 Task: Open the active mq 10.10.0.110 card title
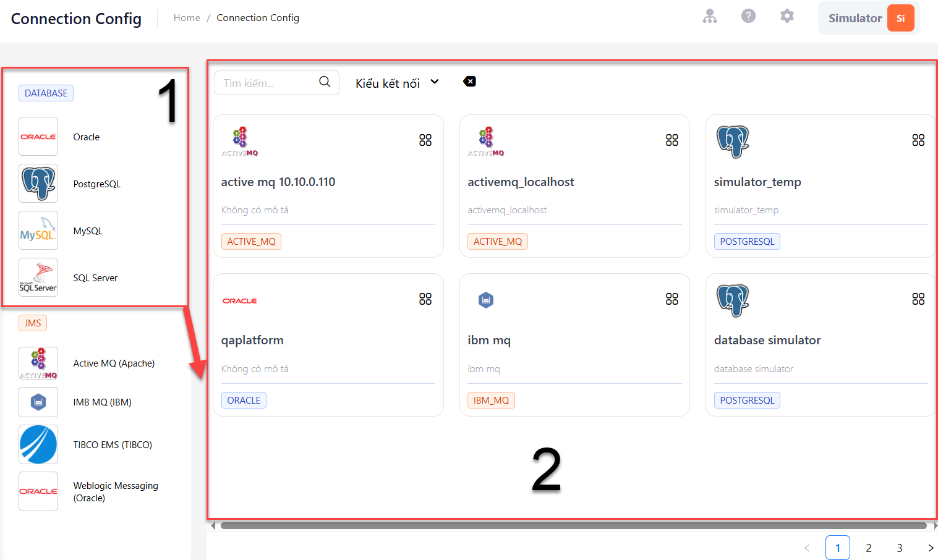[x=278, y=182]
